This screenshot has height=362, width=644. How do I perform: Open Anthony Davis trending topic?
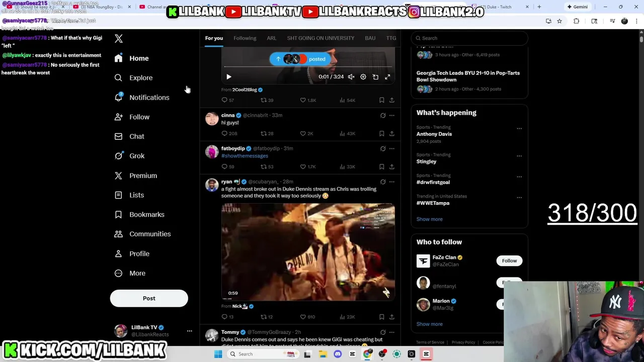(434, 134)
